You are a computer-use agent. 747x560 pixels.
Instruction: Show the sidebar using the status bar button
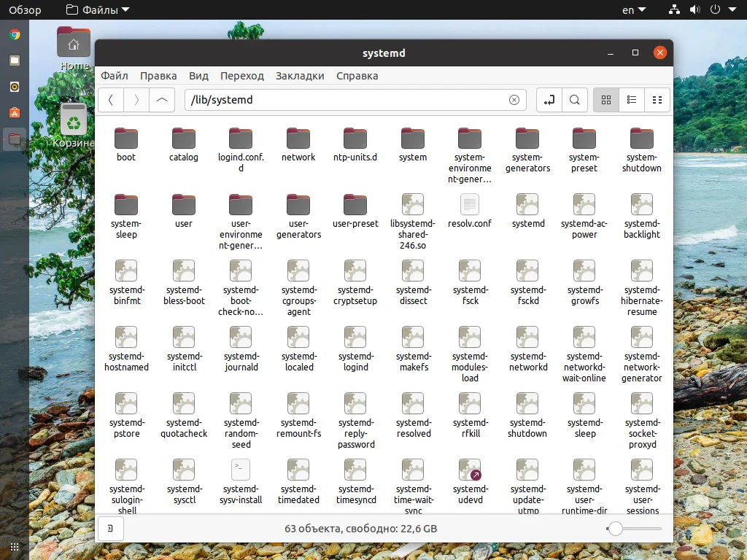click(110, 528)
